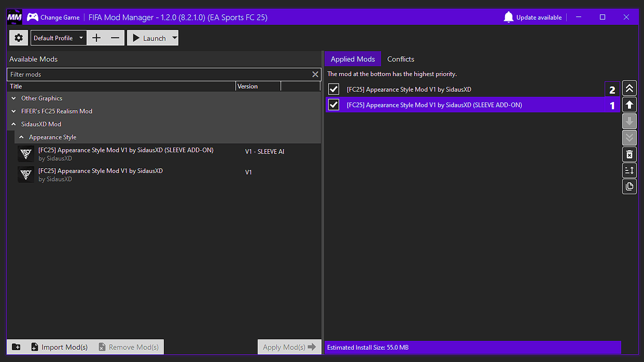Open the Default Profile dropdown

(58, 38)
